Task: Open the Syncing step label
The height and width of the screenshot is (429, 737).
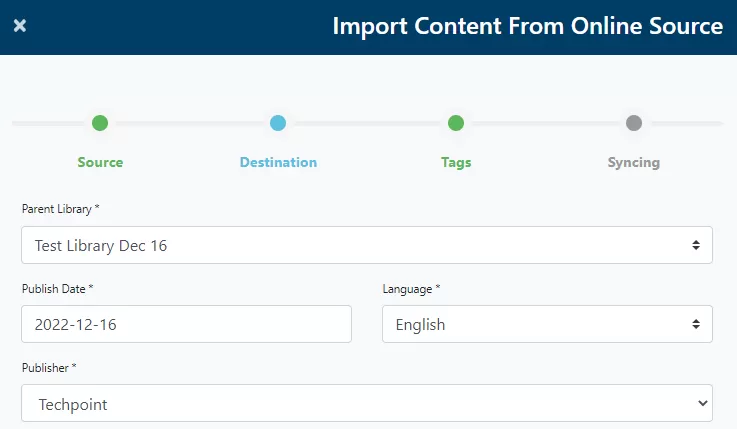Action: click(634, 163)
